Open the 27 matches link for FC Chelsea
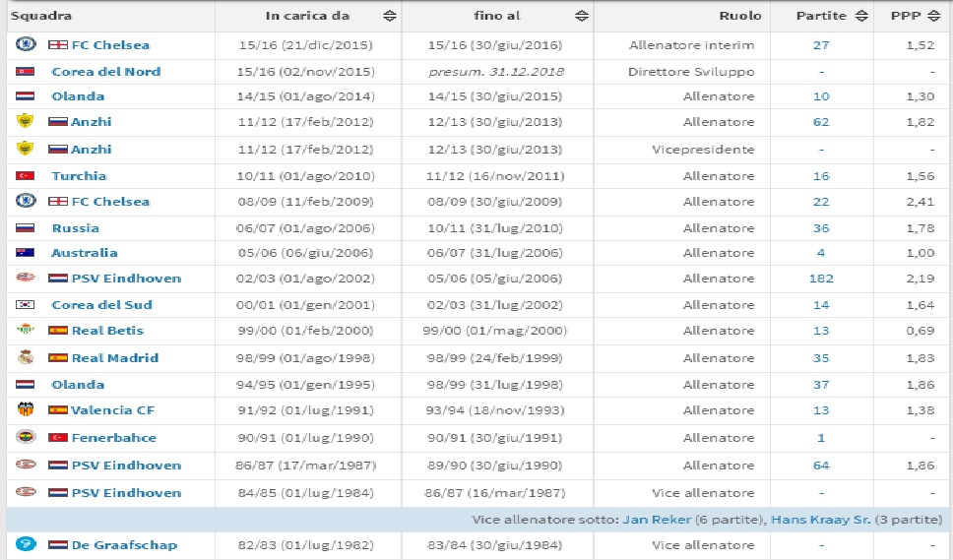The width and height of the screenshot is (953, 560). point(821,45)
